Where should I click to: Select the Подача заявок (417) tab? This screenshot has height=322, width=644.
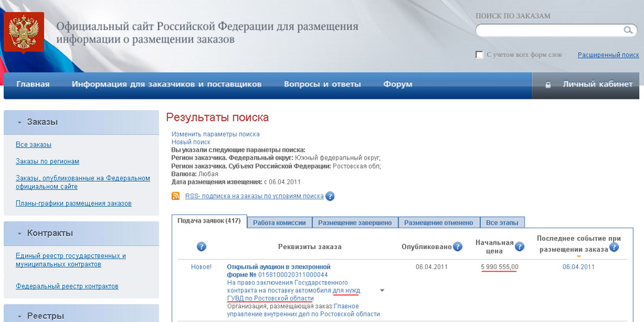coord(209,221)
